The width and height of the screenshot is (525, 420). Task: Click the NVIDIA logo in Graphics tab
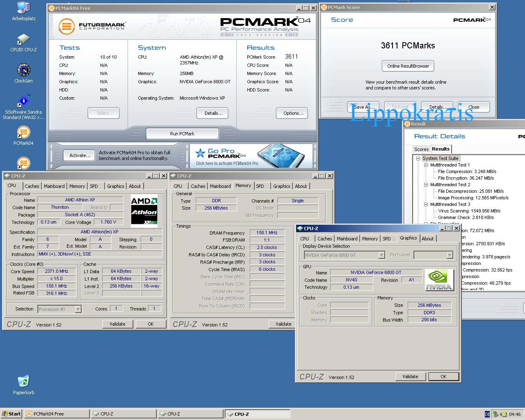tap(439, 280)
